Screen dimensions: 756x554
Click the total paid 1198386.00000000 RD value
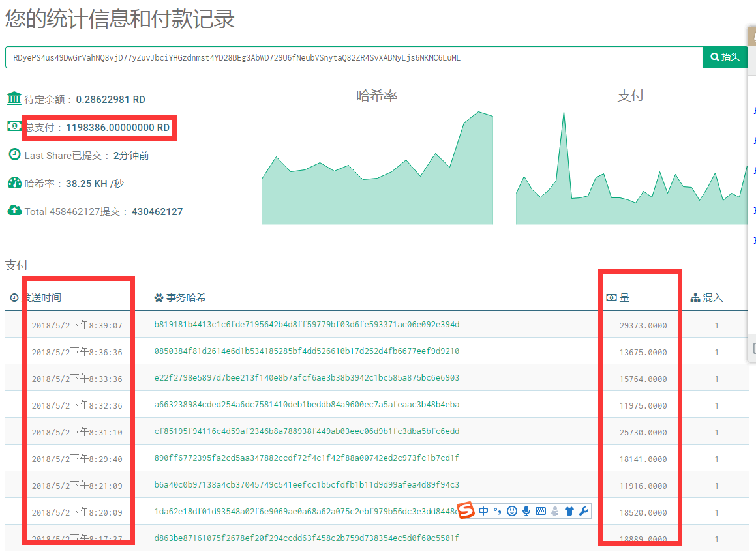point(117,128)
